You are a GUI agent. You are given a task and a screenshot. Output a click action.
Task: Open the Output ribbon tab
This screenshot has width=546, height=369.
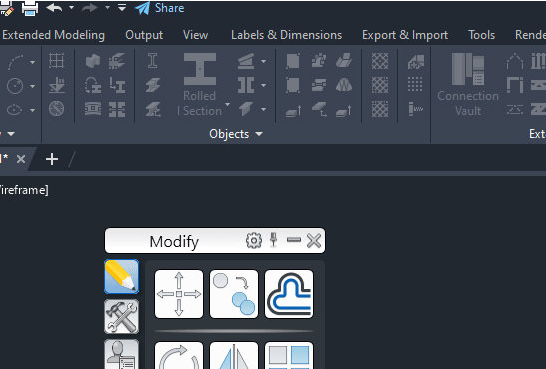click(144, 35)
